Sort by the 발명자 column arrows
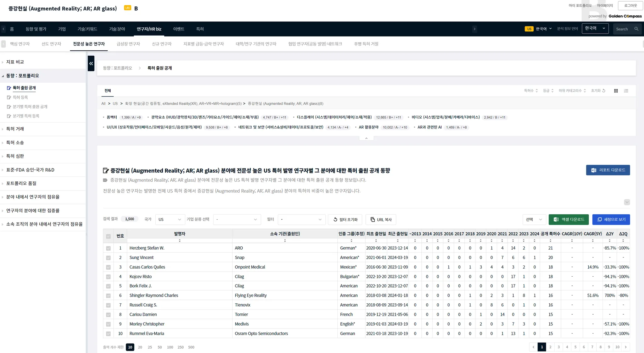 point(180,241)
